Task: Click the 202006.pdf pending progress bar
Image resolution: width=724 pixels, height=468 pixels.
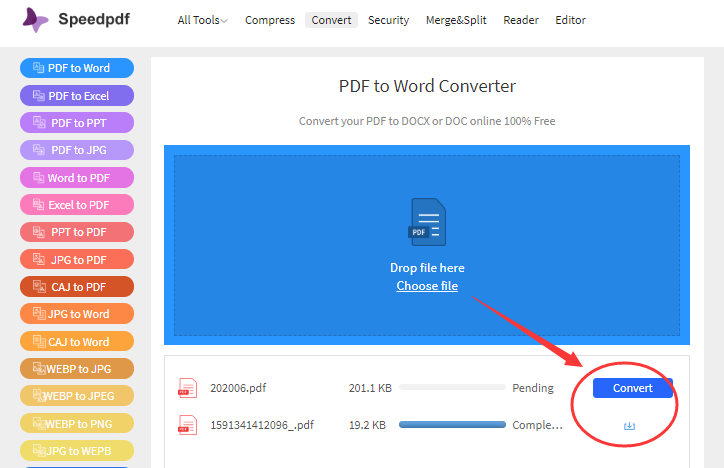Action: point(452,388)
